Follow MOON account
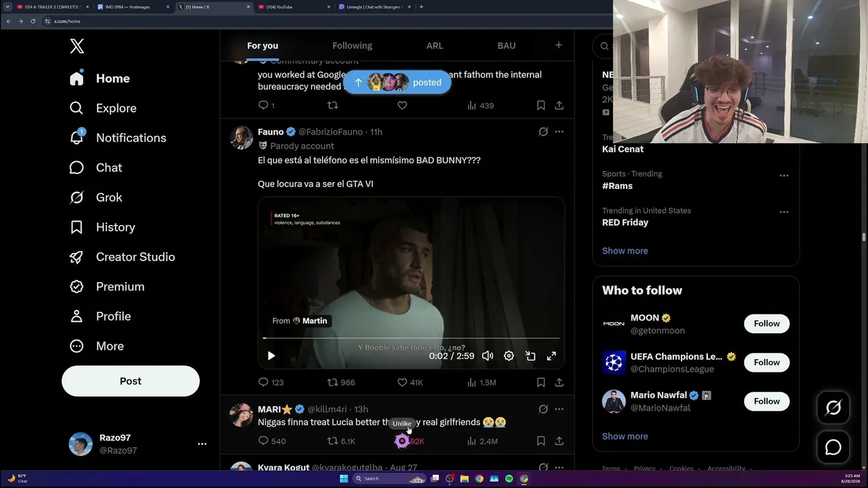Image resolution: width=868 pixels, height=488 pixels. click(x=767, y=323)
